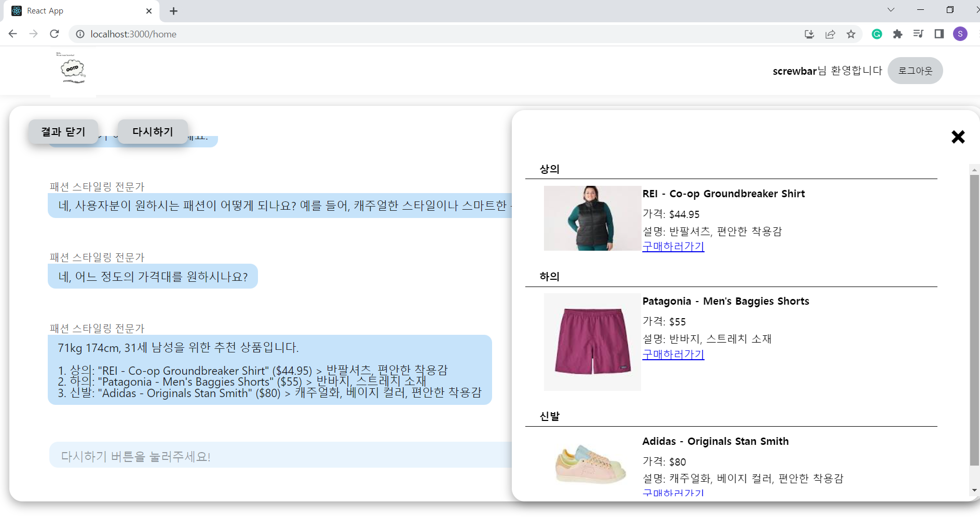Open the tab search chevron
The width and height of the screenshot is (980, 531).
coord(891,10)
